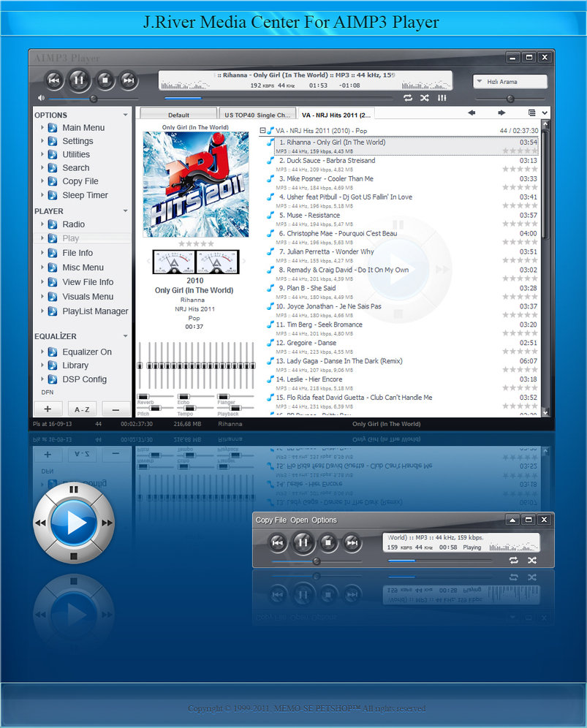Open the Copy File menu in mini player
587x728 pixels.
(x=270, y=520)
